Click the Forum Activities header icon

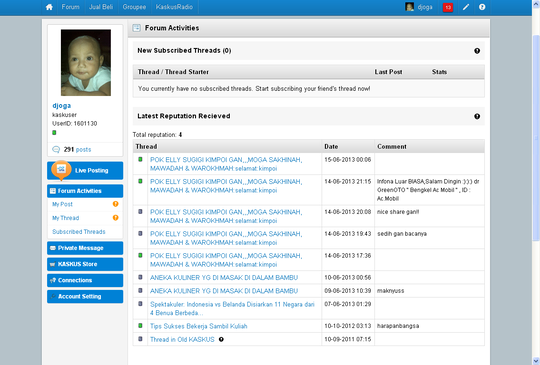coord(136,28)
